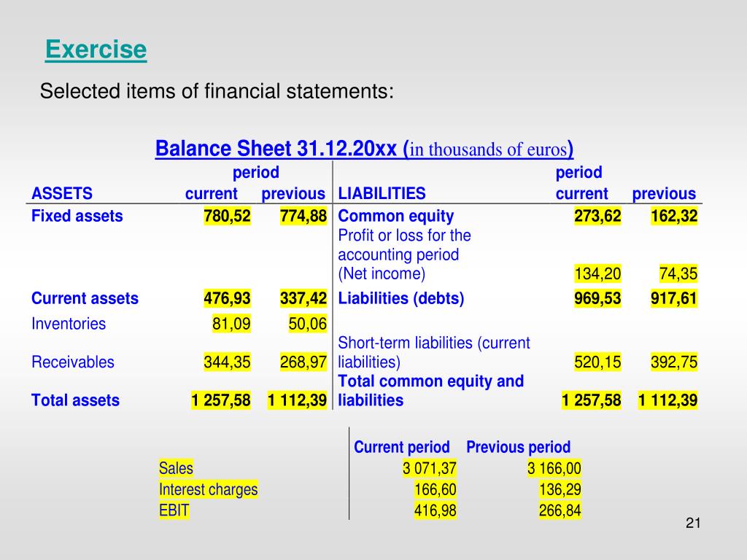Click the Exercise heading link

(x=96, y=50)
